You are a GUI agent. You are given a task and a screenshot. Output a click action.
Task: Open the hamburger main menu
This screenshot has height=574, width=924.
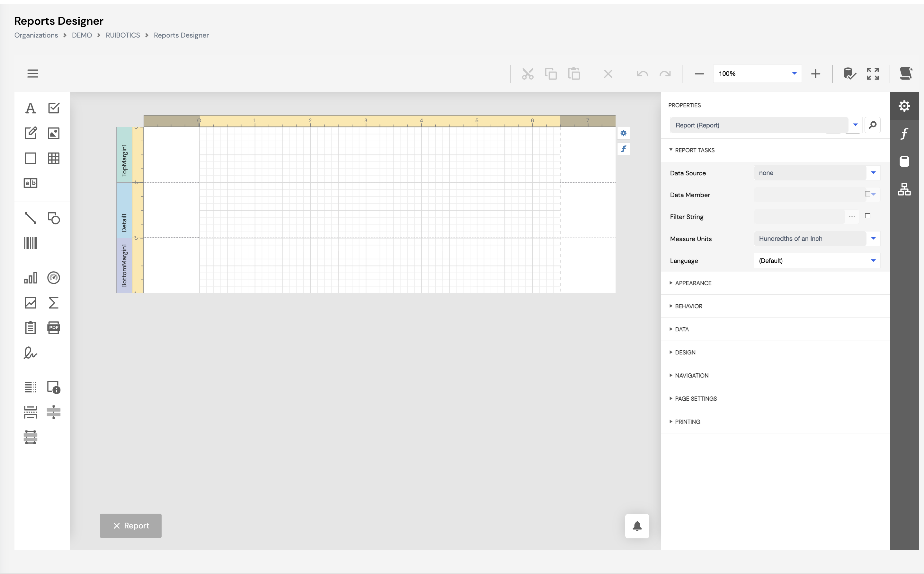tap(33, 73)
